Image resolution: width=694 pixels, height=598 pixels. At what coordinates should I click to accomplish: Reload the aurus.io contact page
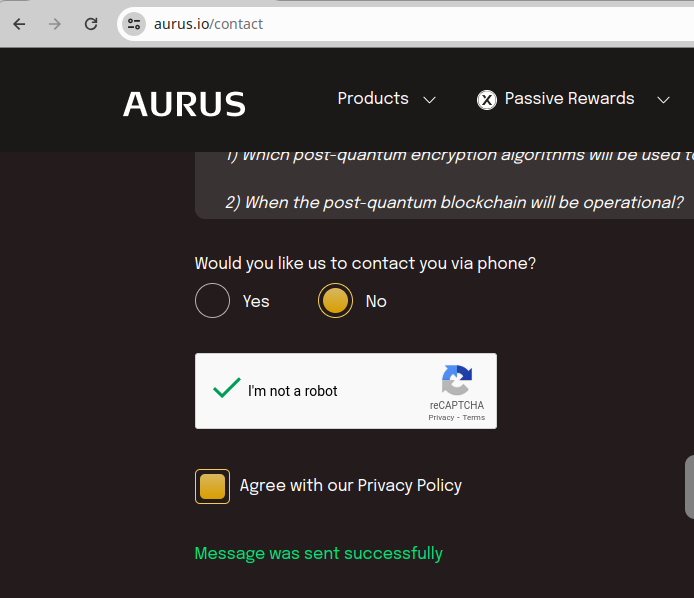tap(91, 24)
